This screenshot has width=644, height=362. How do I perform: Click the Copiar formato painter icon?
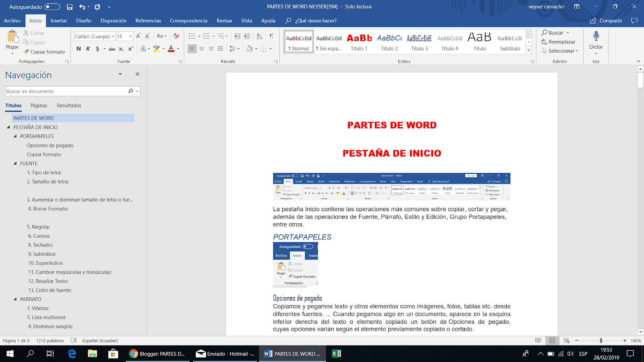coord(26,51)
